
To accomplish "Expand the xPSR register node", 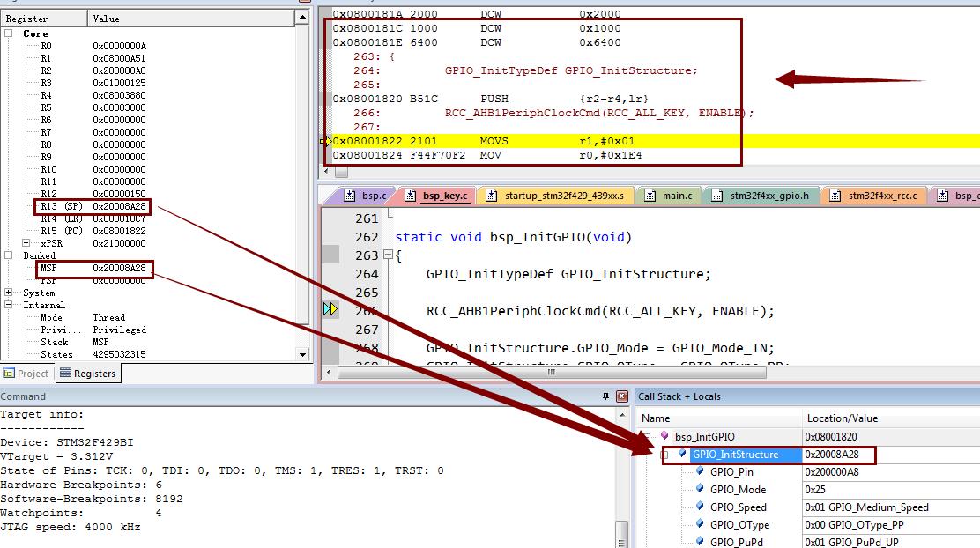I will 26,243.
